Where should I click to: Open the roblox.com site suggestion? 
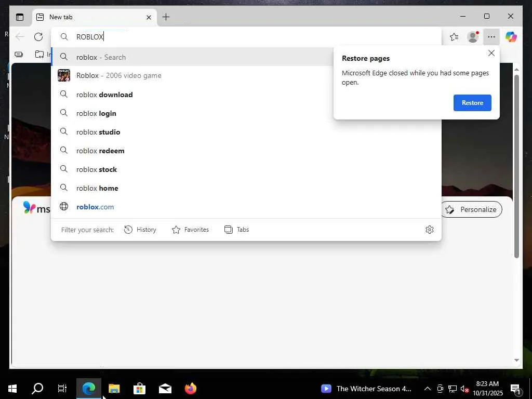(x=246, y=207)
